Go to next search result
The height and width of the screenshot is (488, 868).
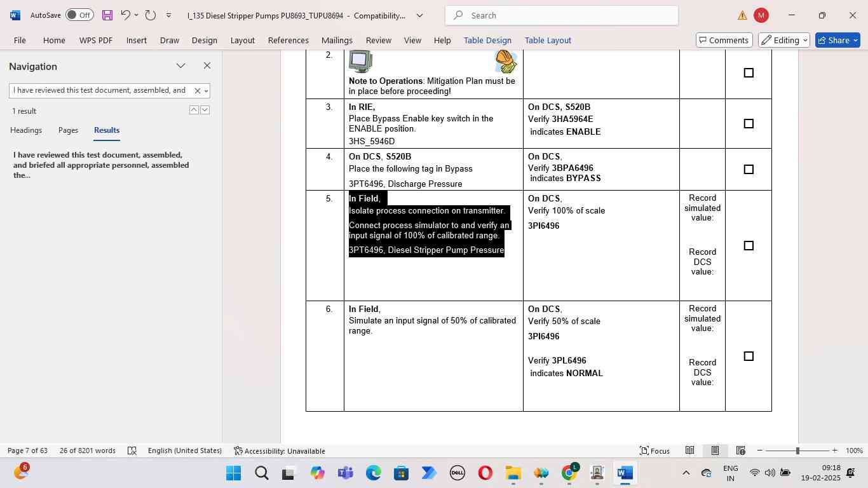click(205, 110)
